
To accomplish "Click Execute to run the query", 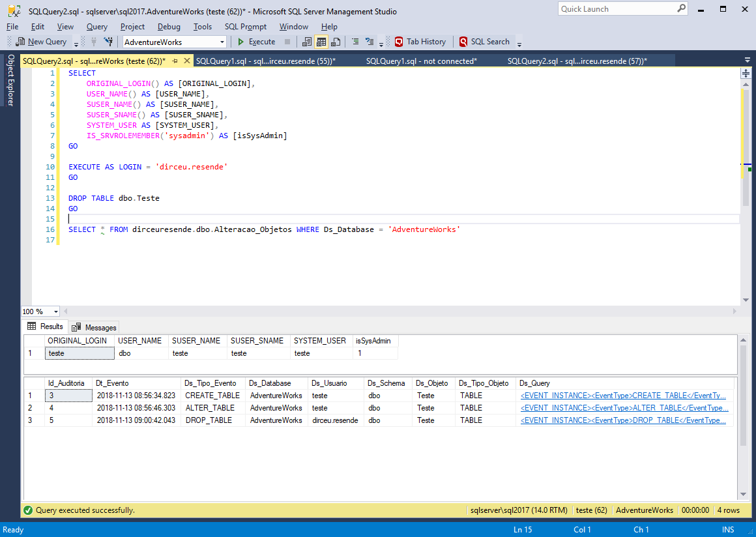I will tap(257, 42).
